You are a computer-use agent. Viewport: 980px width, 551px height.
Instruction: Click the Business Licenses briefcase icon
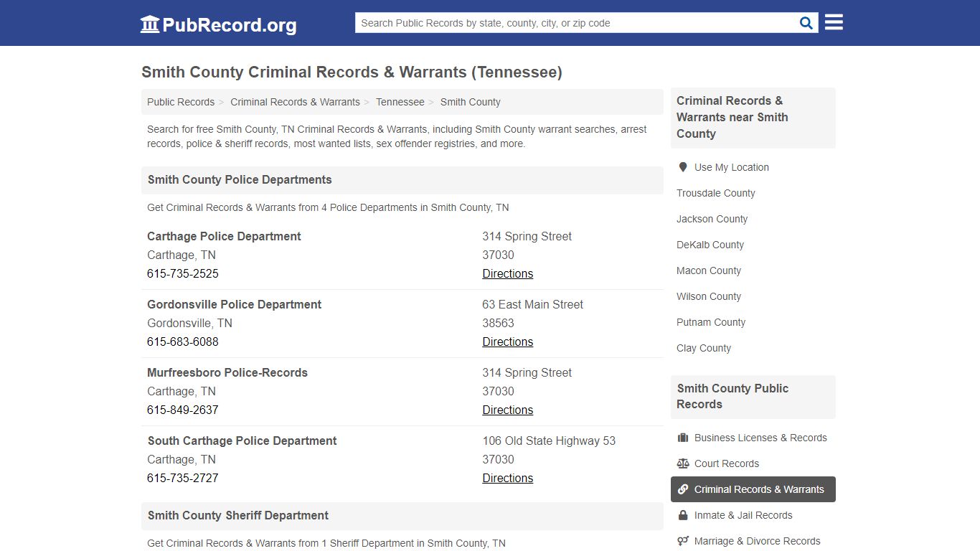pyautogui.click(x=683, y=438)
